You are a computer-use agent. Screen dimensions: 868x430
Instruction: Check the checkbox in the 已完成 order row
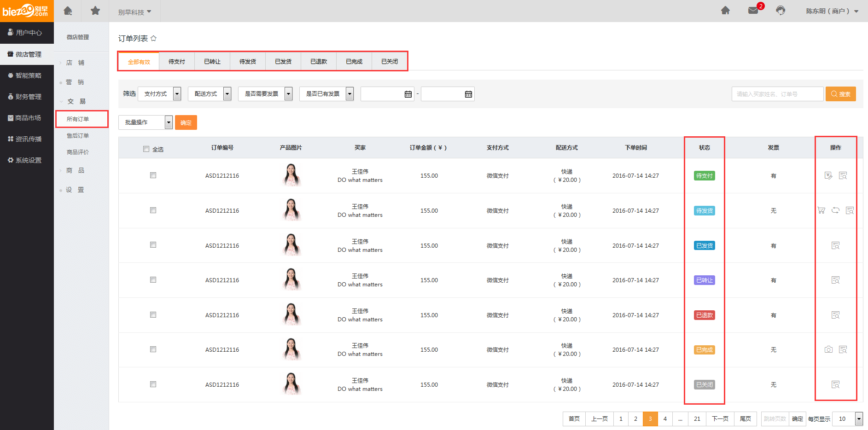pos(153,349)
